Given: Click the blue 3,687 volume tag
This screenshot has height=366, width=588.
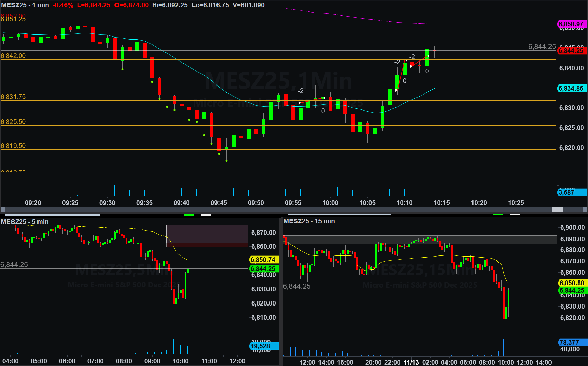Looking at the screenshot, I should [571, 192].
